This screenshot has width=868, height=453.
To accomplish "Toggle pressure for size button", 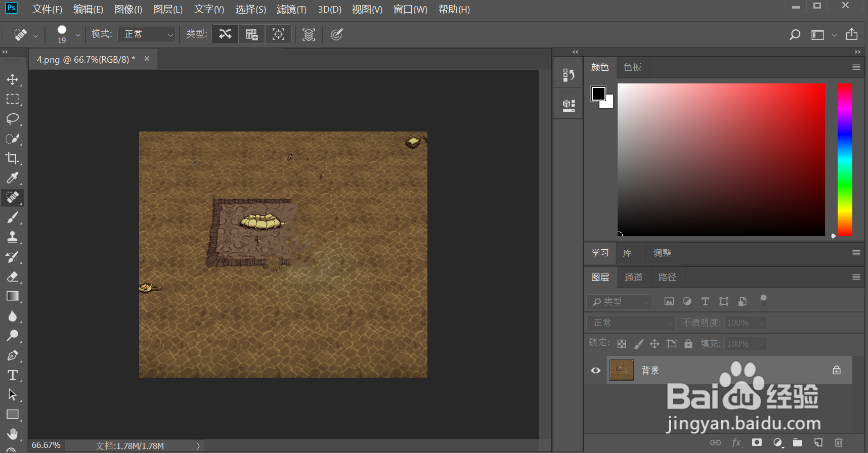I will pyautogui.click(x=337, y=34).
